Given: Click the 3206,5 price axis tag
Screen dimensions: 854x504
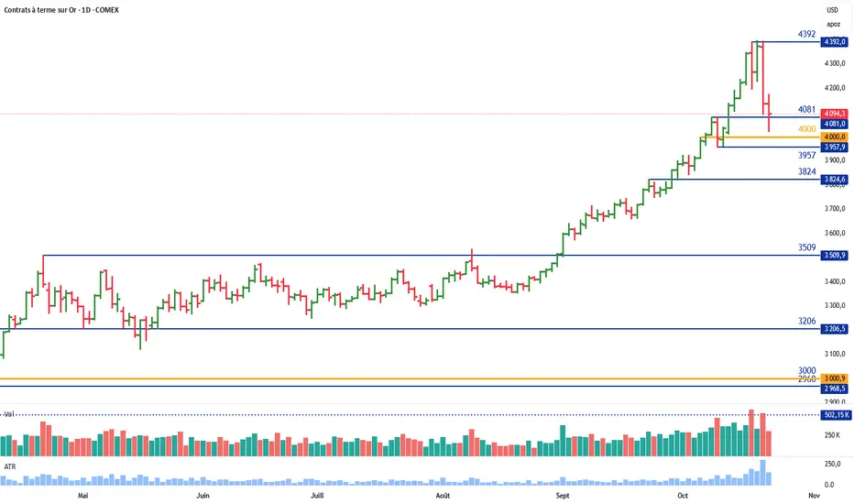Looking at the screenshot, I should pyautogui.click(x=835, y=329).
